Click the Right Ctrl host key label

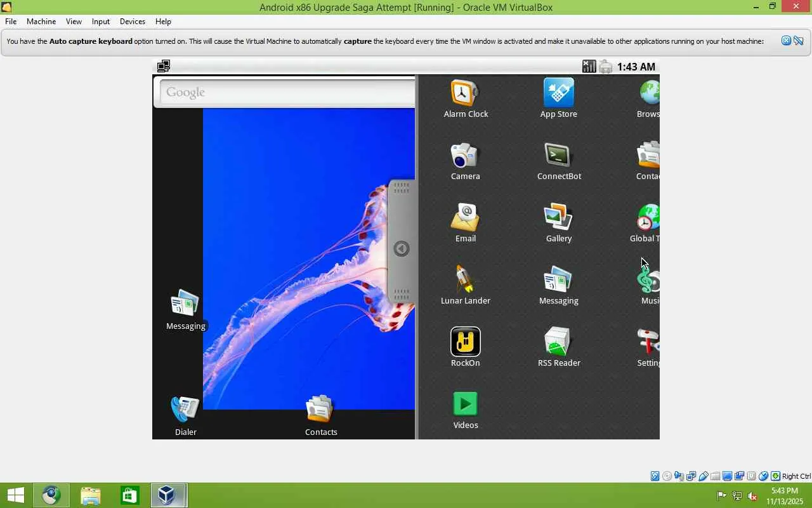(796, 476)
